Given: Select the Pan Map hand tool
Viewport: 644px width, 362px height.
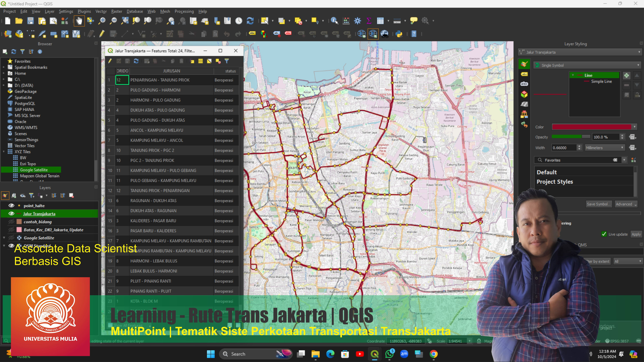Looking at the screenshot, I should pyautogui.click(x=79, y=21).
